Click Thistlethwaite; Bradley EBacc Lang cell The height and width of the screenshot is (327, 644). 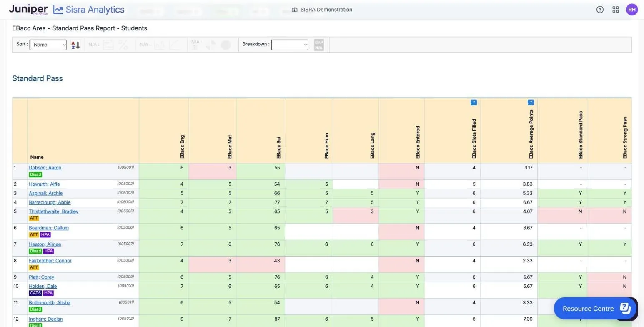(356, 215)
